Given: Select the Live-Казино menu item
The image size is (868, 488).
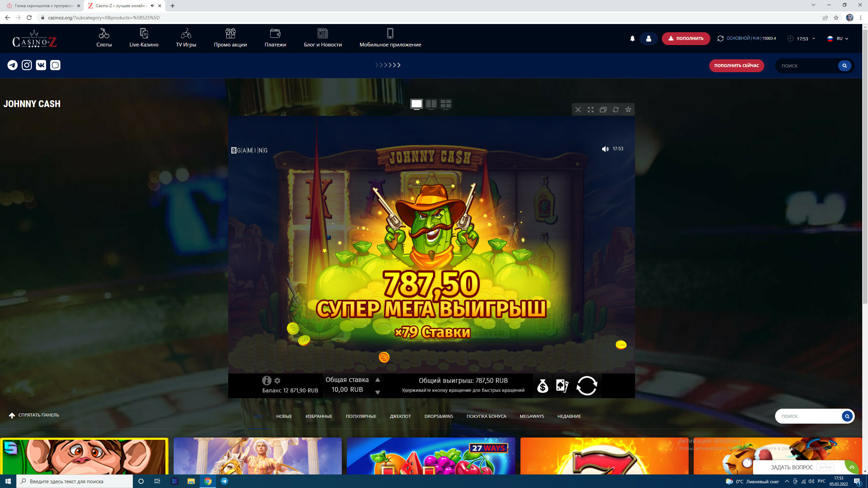Looking at the screenshot, I should [144, 38].
